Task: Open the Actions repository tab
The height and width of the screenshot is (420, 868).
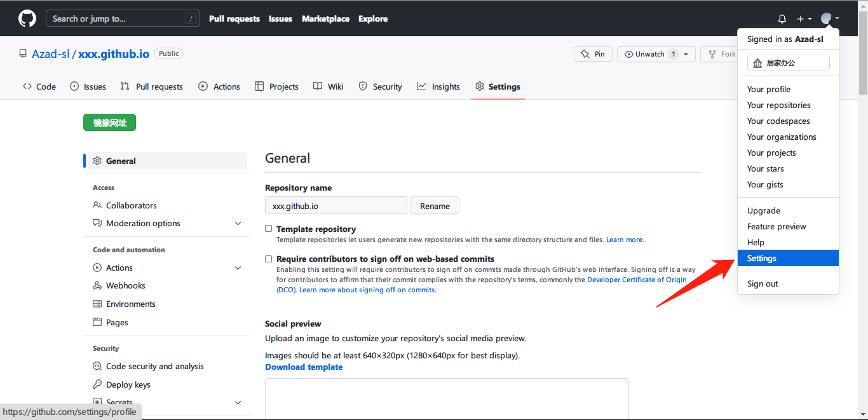Action: [219, 86]
